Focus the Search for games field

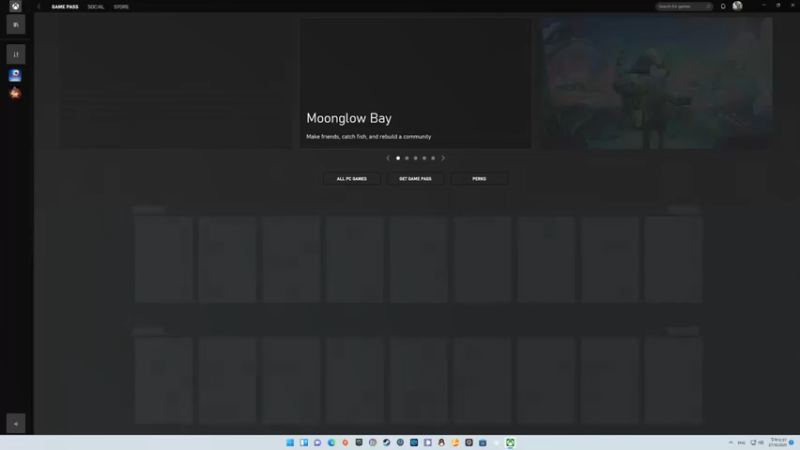click(684, 6)
